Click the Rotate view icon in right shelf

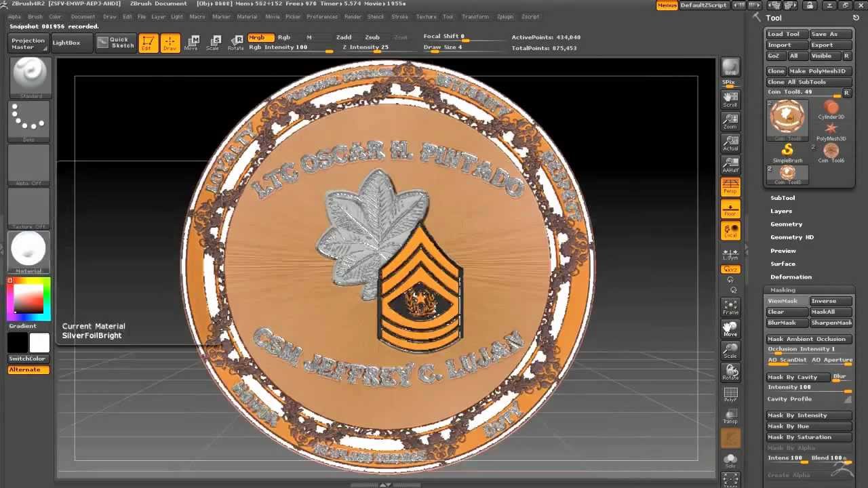coord(730,372)
